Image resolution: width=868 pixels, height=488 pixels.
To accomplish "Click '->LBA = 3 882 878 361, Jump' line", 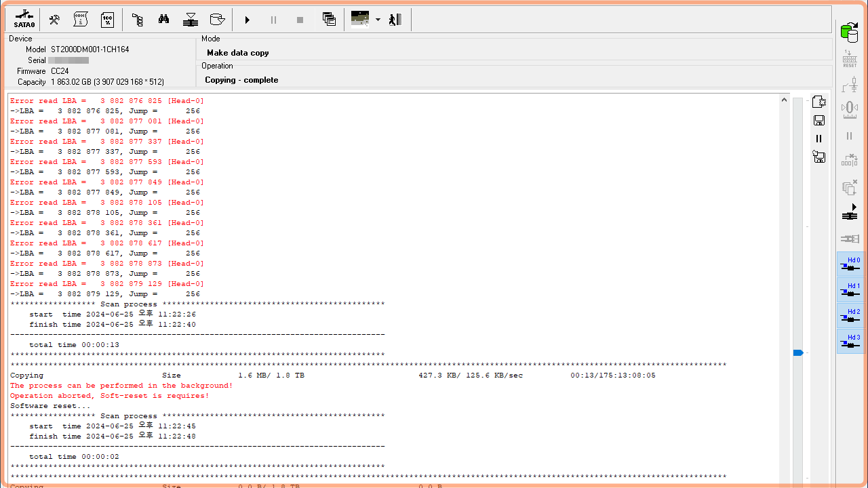I will 105,233.
